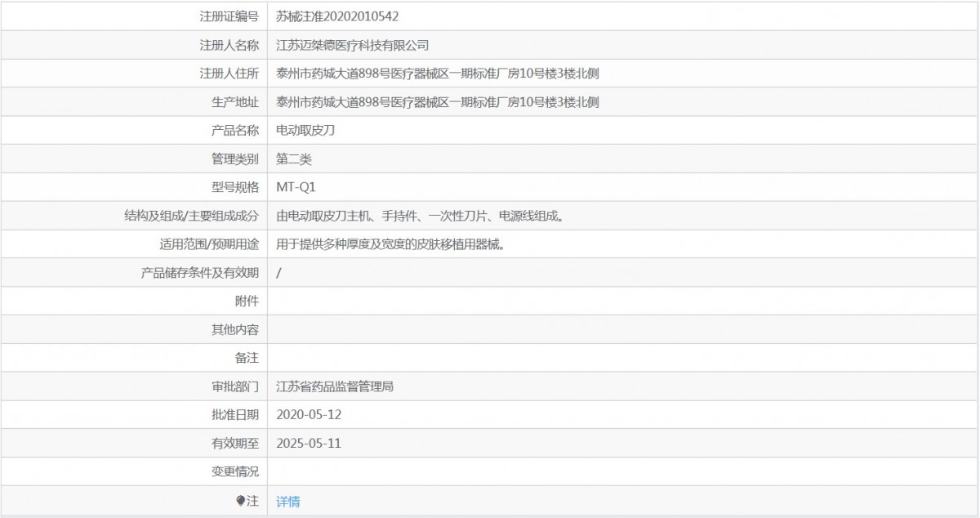Click the 审批部门 label
The height and width of the screenshot is (518, 980).
[x=235, y=386]
